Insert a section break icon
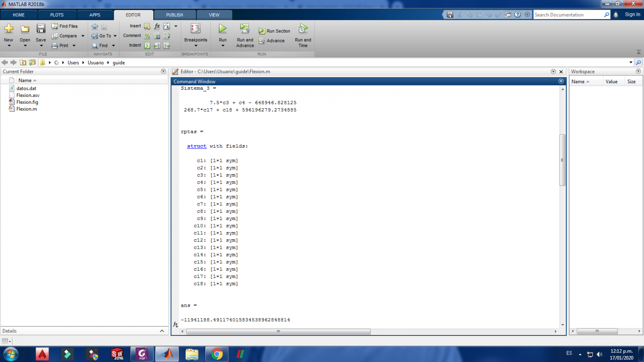 (147, 27)
